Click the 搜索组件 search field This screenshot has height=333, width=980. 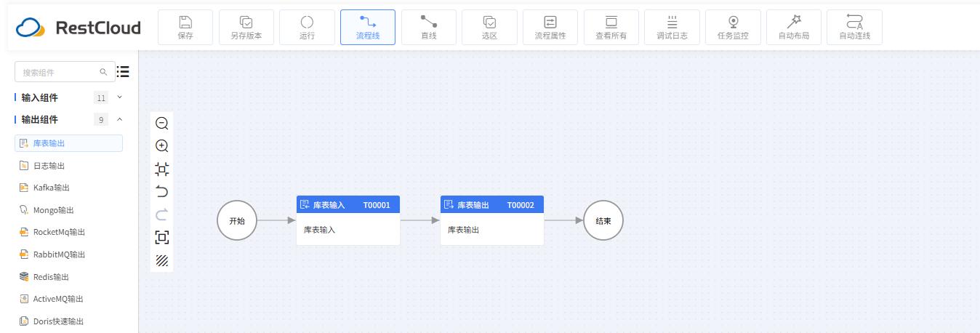click(x=65, y=72)
